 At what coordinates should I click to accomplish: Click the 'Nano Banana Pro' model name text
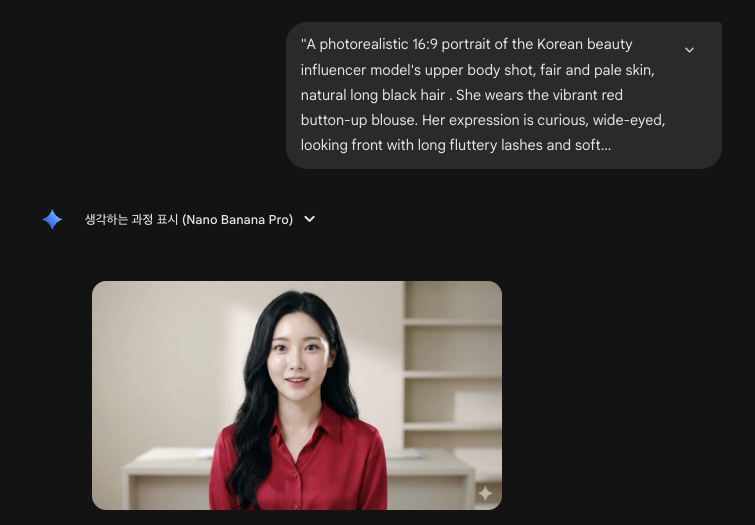[x=237, y=220]
